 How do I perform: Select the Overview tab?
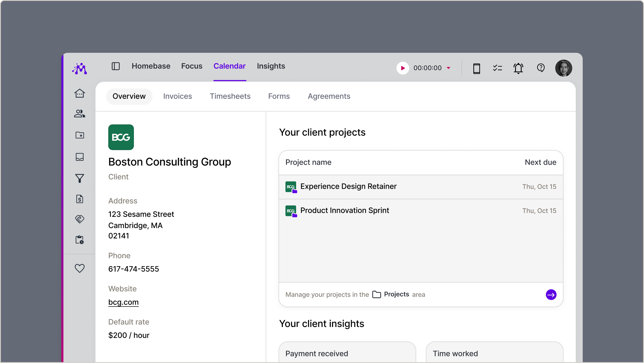pyautogui.click(x=129, y=97)
